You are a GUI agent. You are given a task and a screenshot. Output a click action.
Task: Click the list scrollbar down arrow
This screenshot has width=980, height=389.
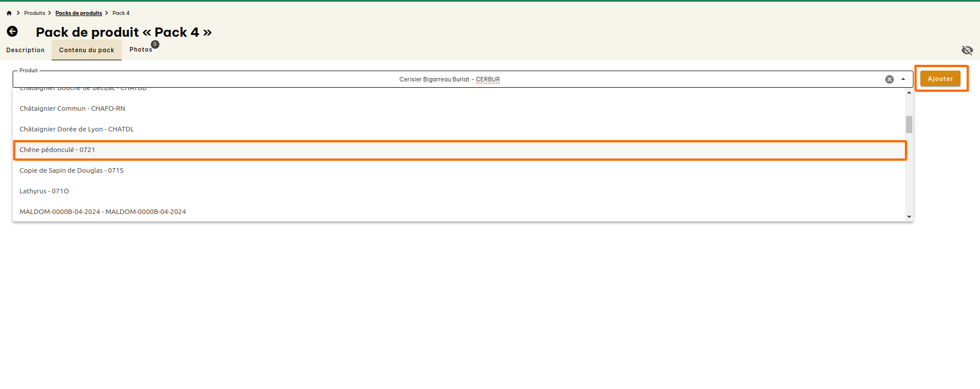tap(909, 217)
